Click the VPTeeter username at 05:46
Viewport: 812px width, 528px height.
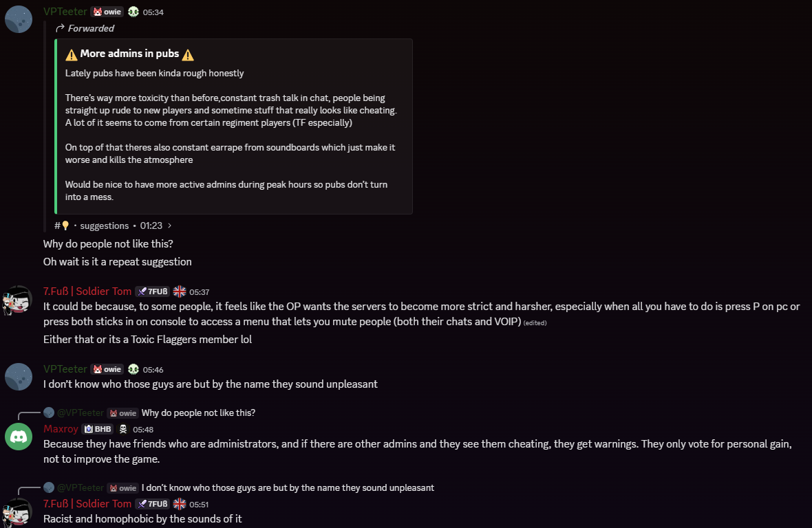65,369
